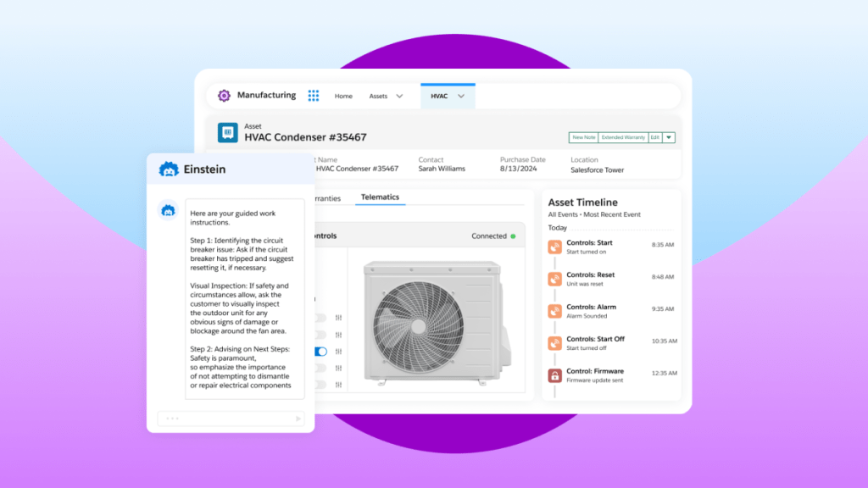Switch to the Telematics tab
This screenshot has height=488, width=868.
380,196
